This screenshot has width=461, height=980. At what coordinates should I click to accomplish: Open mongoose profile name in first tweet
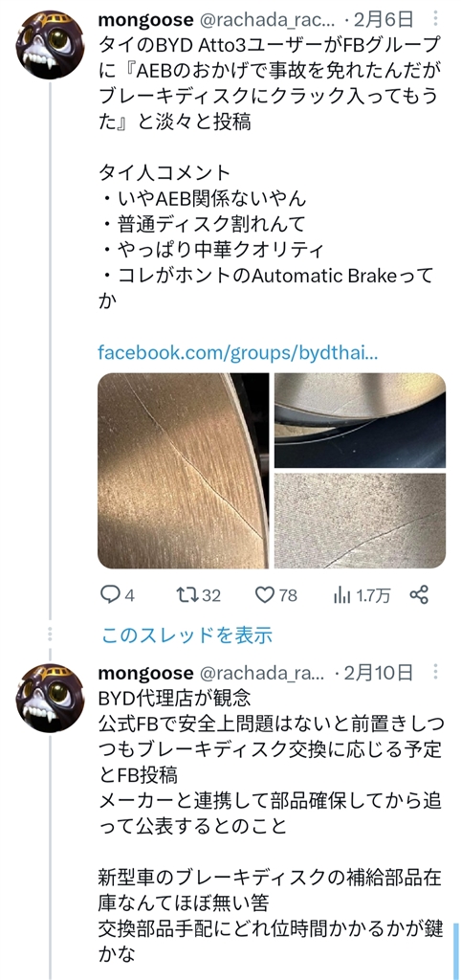pos(145,19)
